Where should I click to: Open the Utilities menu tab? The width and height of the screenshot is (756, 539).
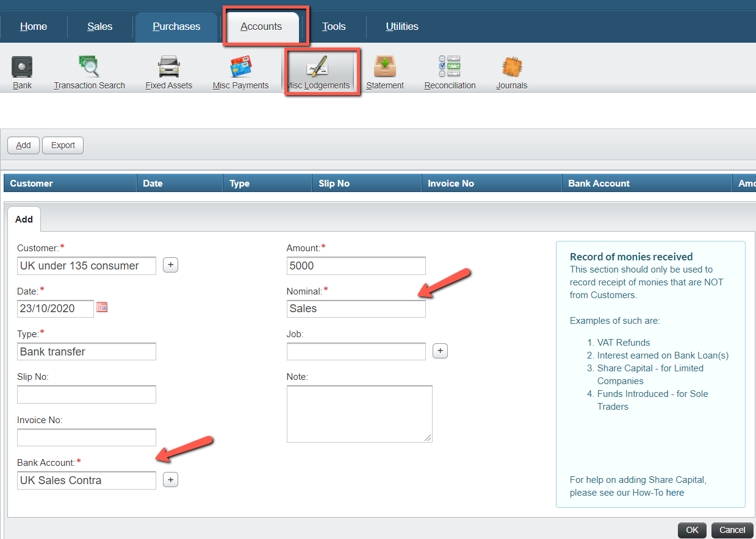(x=402, y=27)
